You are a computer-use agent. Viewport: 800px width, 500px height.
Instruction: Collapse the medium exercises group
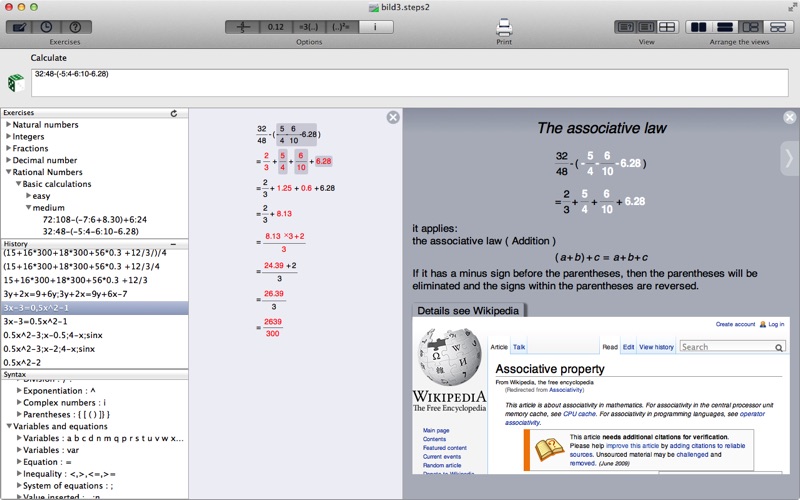(x=29, y=208)
